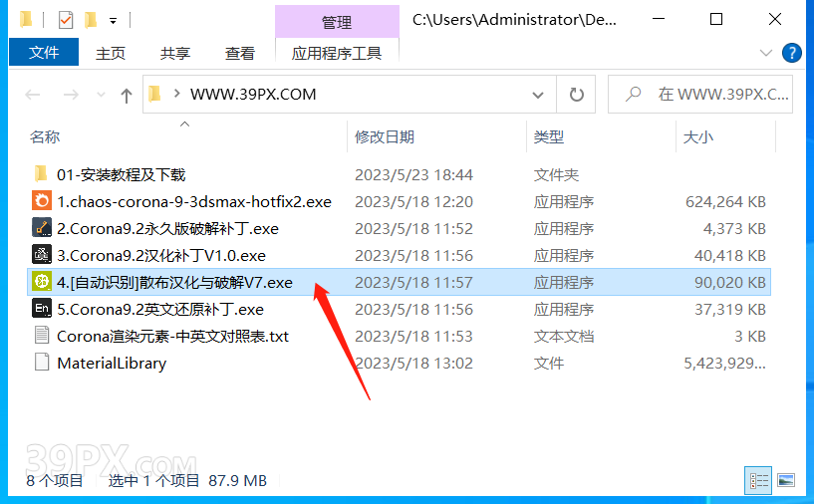Viewport: 814px width, 504px height.
Task: Sort by the 修改日期 column header
Action: (x=385, y=137)
